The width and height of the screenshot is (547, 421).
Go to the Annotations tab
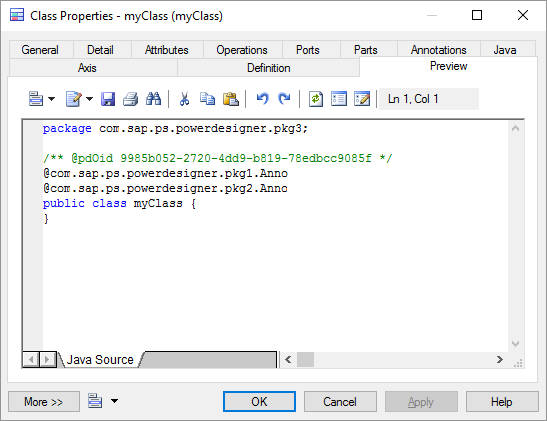[x=439, y=50]
